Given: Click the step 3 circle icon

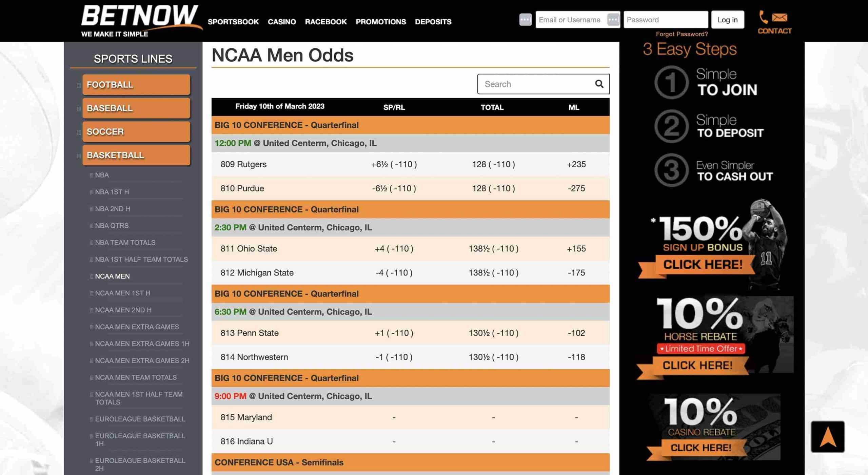Looking at the screenshot, I should click(x=671, y=170).
